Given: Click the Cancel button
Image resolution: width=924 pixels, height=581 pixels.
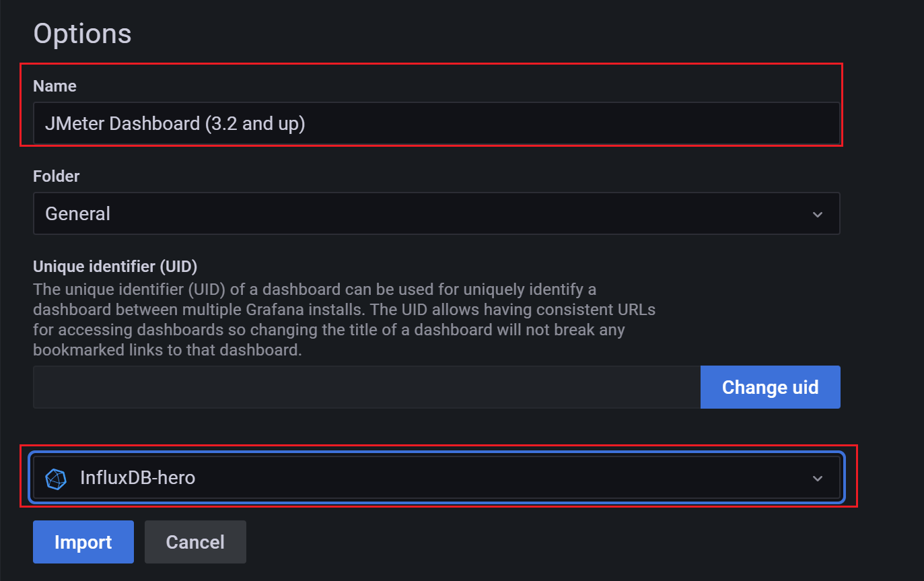Looking at the screenshot, I should coord(195,542).
